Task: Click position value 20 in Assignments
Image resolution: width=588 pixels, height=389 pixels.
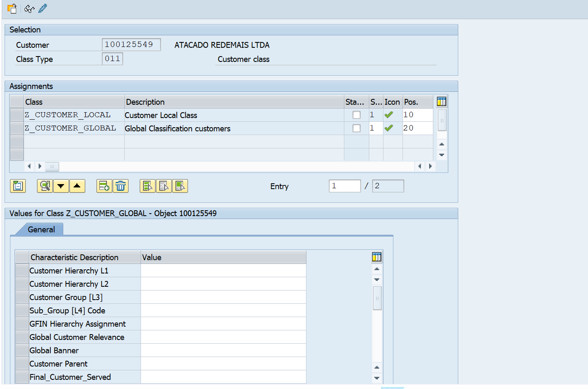Action: click(418, 128)
